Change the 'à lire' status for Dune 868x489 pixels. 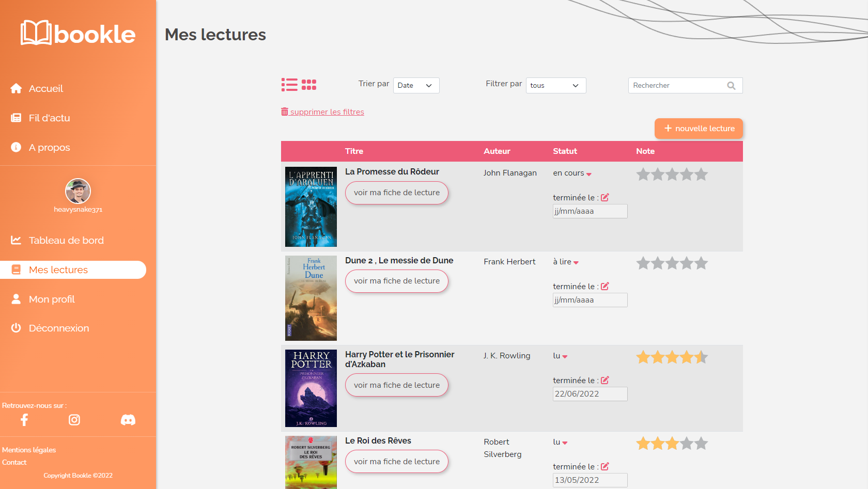point(566,262)
